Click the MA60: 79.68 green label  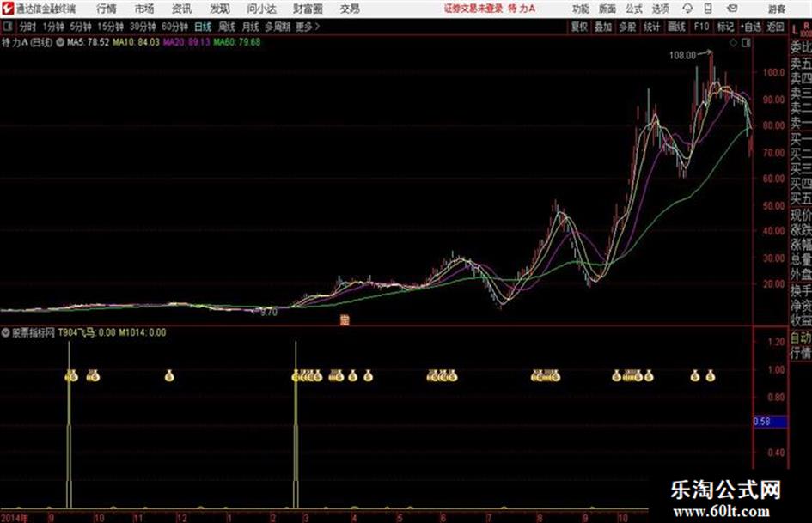coord(236,42)
